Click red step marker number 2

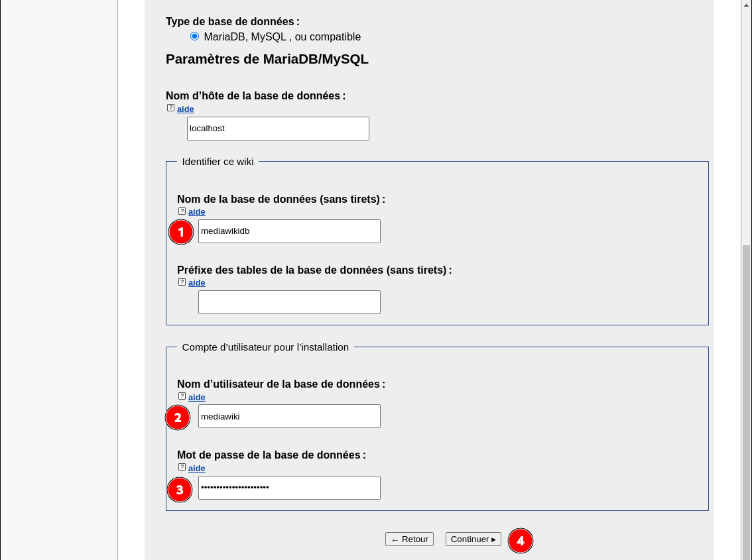(x=178, y=418)
